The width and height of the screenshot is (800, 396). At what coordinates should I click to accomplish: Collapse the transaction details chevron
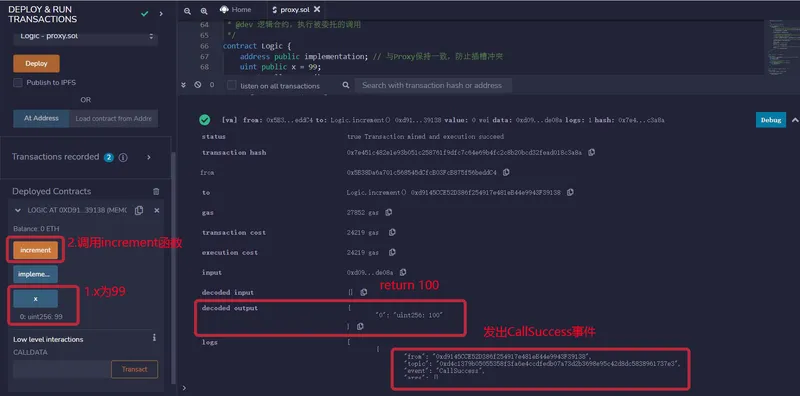pyautogui.click(x=795, y=120)
